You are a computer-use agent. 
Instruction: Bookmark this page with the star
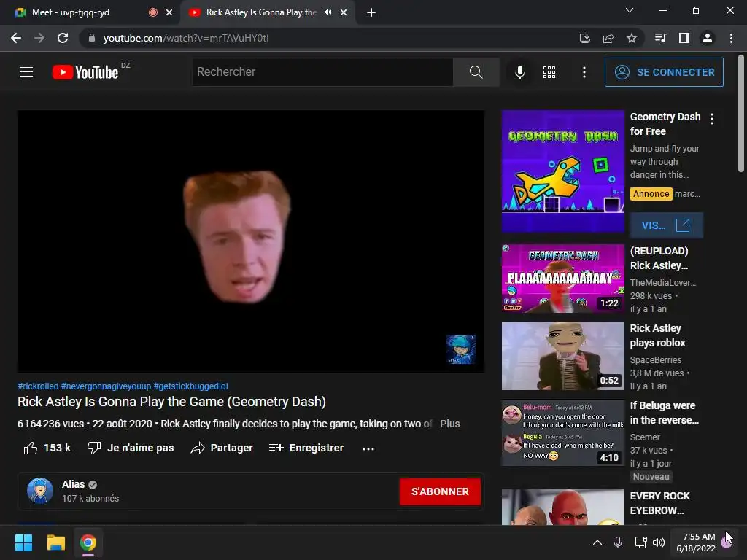point(632,38)
